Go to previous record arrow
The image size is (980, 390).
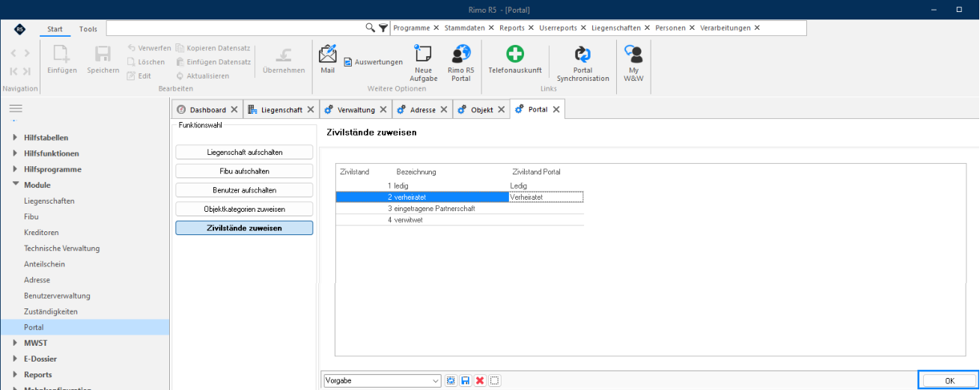tap(14, 53)
